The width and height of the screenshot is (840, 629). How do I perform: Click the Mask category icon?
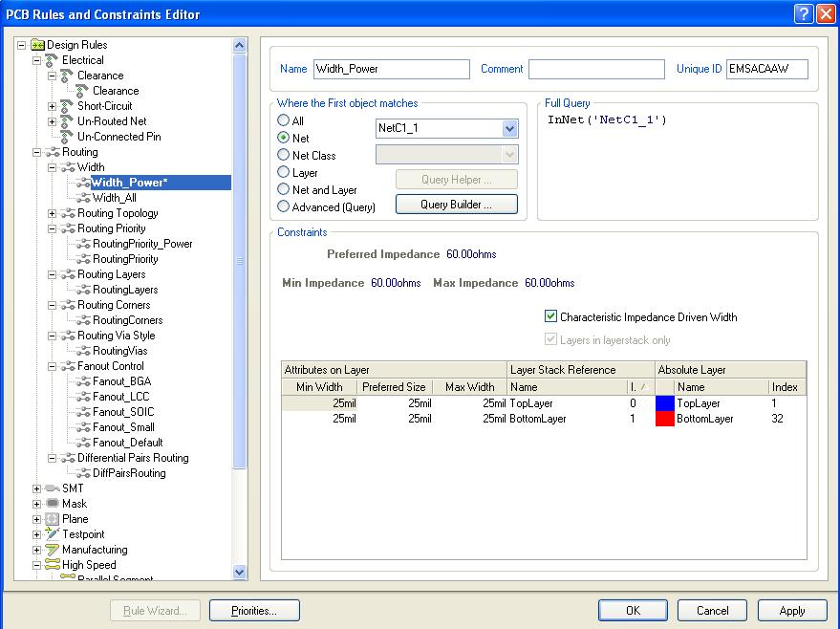[52, 504]
